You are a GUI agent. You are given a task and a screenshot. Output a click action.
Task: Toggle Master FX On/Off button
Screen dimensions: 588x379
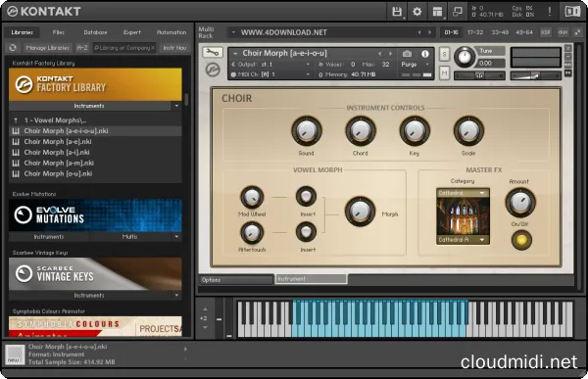click(521, 240)
